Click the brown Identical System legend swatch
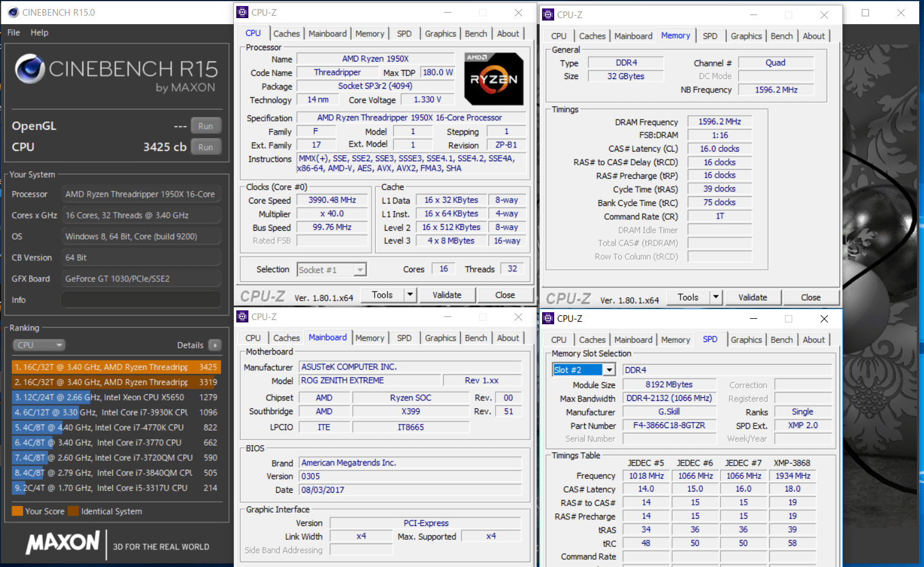Image resolution: width=924 pixels, height=567 pixels. pos(73,511)
